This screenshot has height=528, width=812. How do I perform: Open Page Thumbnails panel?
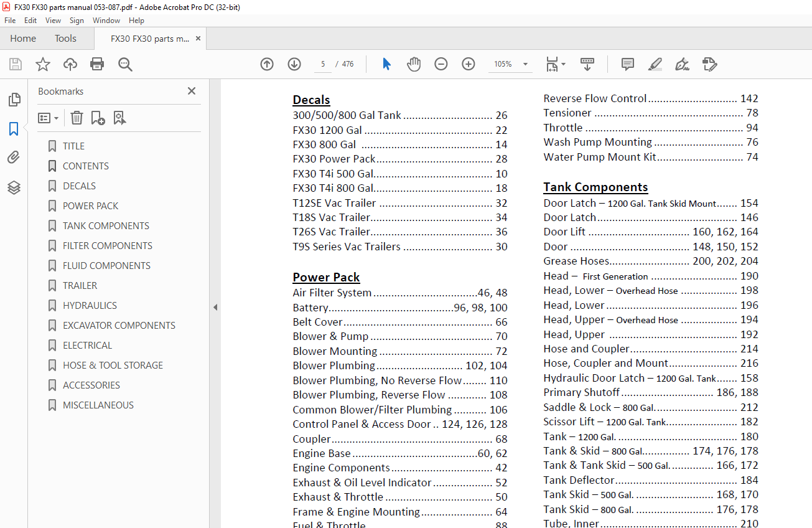[x=14, y=100]
